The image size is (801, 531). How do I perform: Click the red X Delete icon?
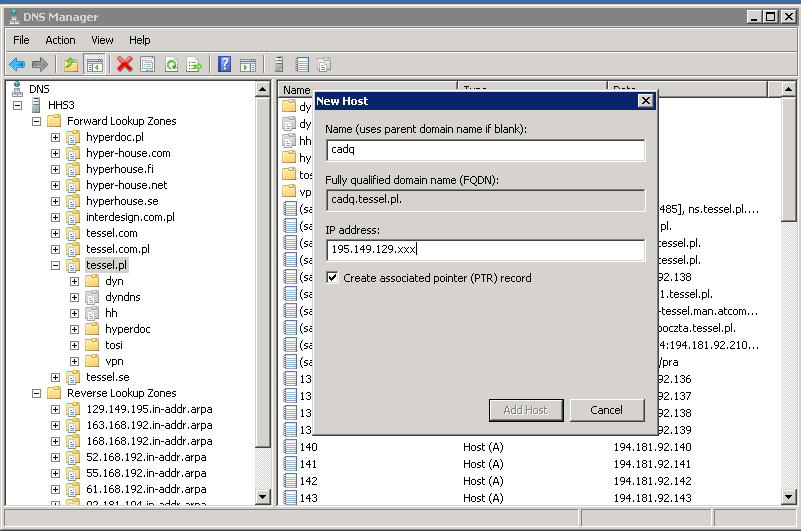[124, 64]
